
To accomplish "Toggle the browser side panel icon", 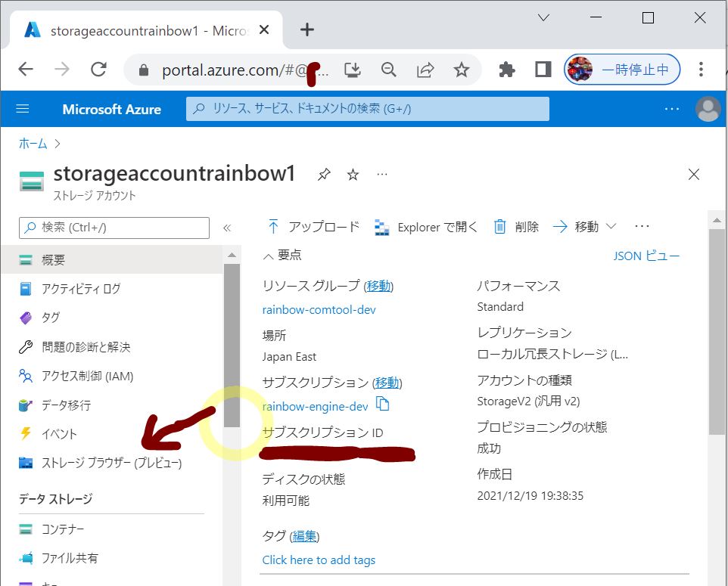I will [x=543, y=70].
